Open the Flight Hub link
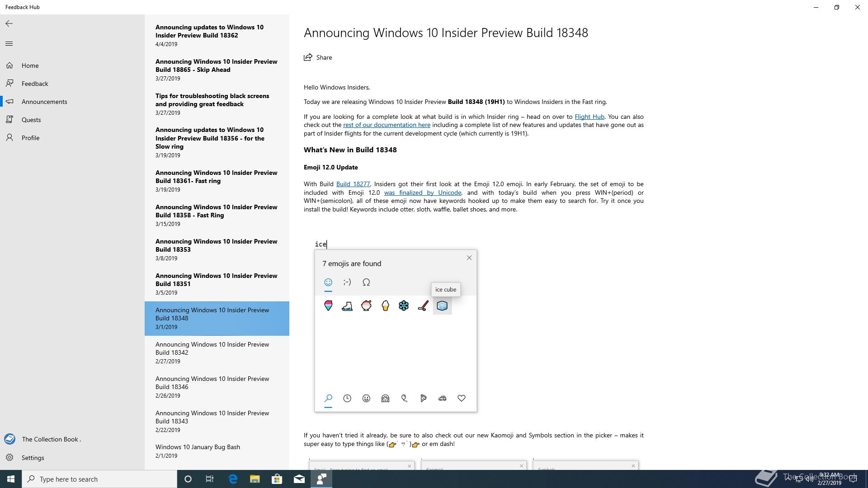The width and height of the screenshot is (868, 488). (589, 117)
